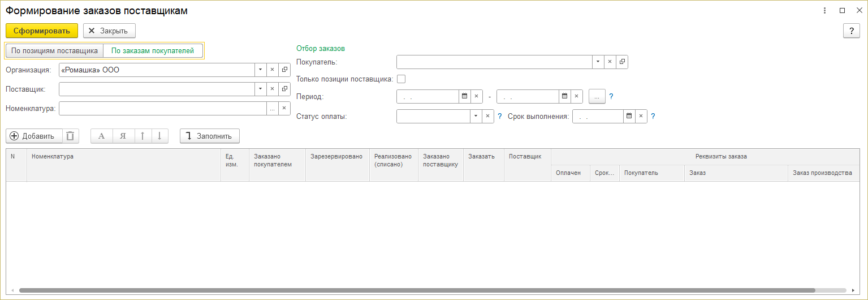This screenshot has width=868, height=300.
Task: Click the horizontal scrollbar of the table
Action: (417, 290)
